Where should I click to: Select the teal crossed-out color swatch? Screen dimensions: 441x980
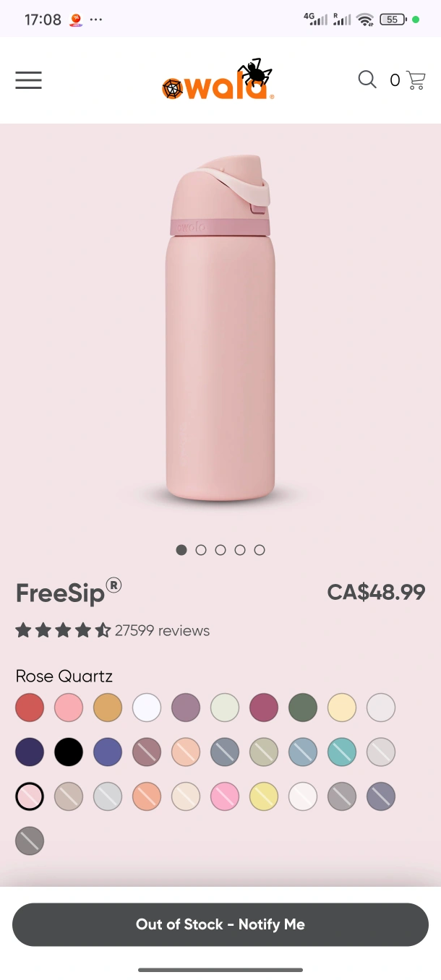click(342, 752)
